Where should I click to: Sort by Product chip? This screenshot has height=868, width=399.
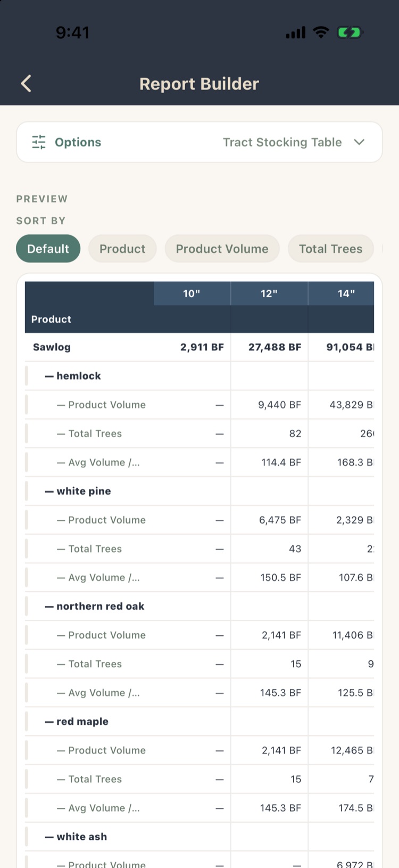click(x=122, y=249)
